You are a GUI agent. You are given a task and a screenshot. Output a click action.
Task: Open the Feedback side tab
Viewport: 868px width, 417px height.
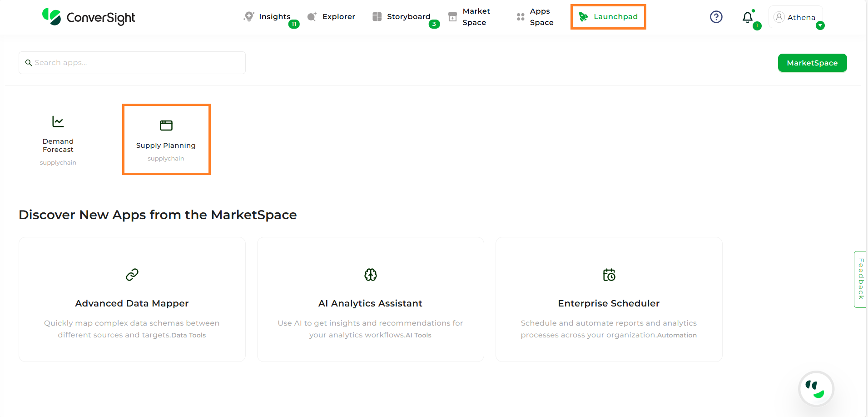pos(860,279)
